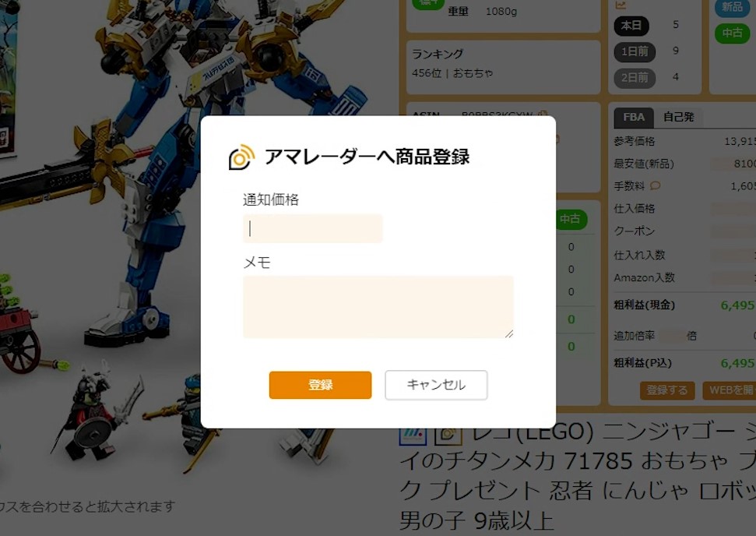Toggle the blue 新品 condition pill
Image resolution: width=756 pixels, height=536 pixels.
tap(732, 7)
